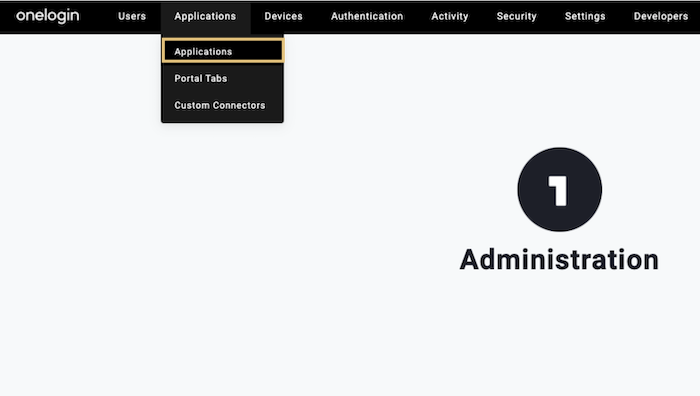This screenshot has height=396, width=700.
Task: Expand the Devices navigation menu
Action: coord(283,17)
